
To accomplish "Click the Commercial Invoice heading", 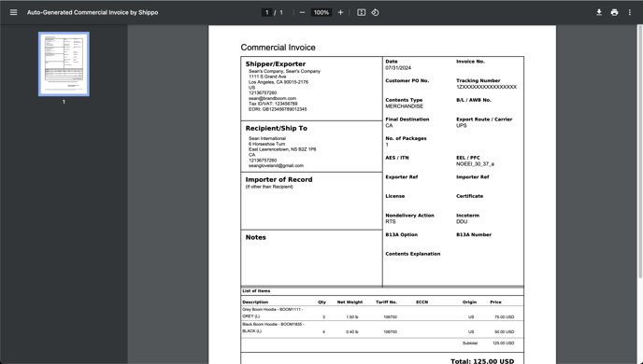I will pos(278,48).
